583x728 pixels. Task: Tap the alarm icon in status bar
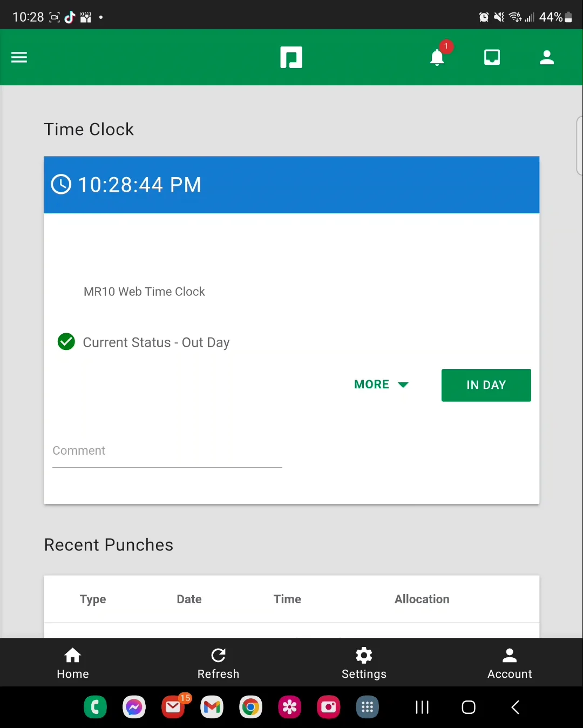[x=484, y=17]
